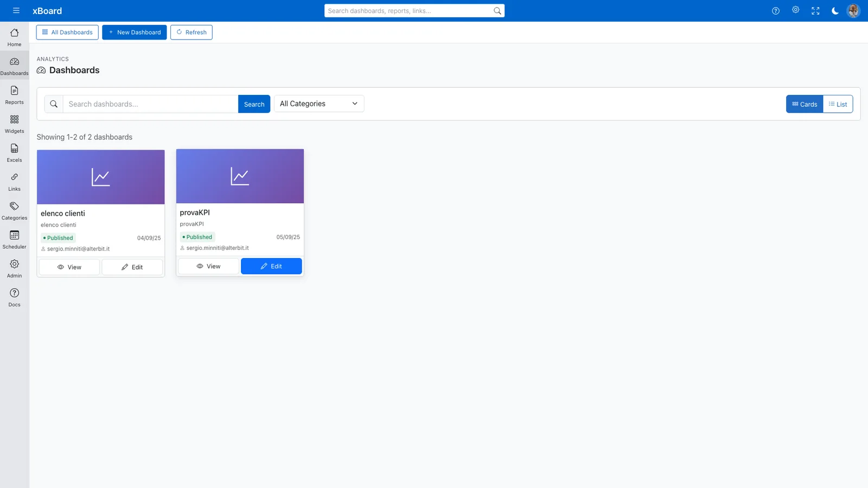Go to Home in the sidebar

[x=15, y=37]
